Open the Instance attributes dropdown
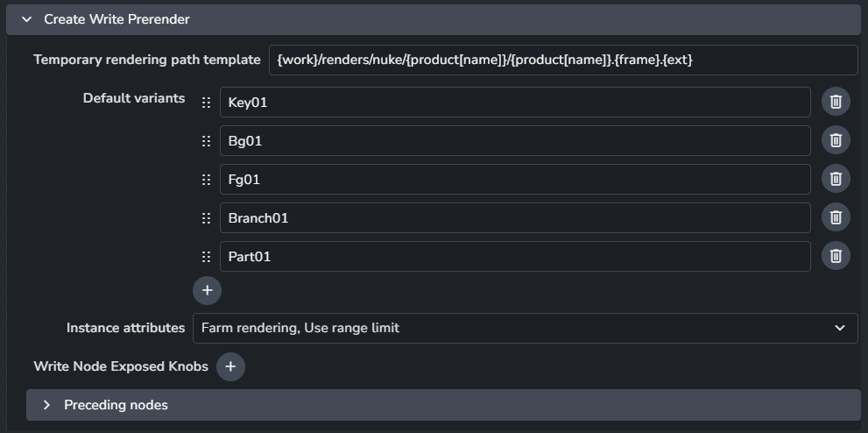 (525, 328)
